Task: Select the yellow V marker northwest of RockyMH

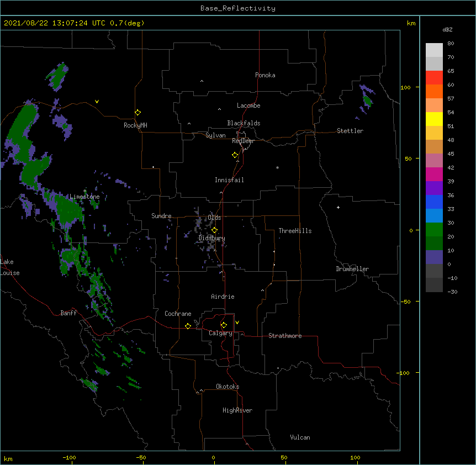Action: 97,102
